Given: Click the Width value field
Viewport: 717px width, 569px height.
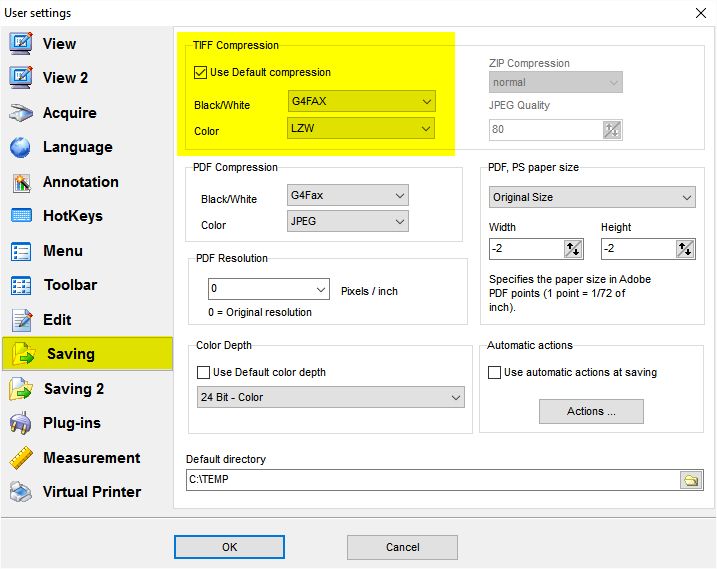Looking at the screenshot, I should [x=526, y=249].
